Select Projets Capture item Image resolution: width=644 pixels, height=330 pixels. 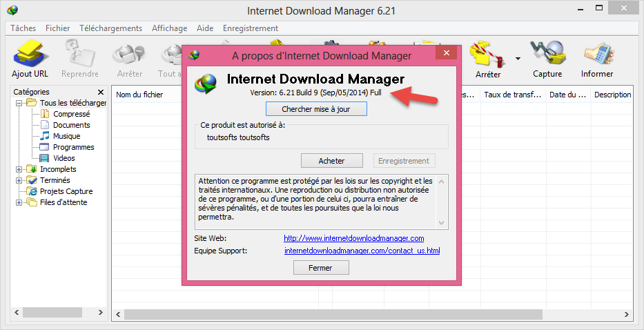pos(66,191)
